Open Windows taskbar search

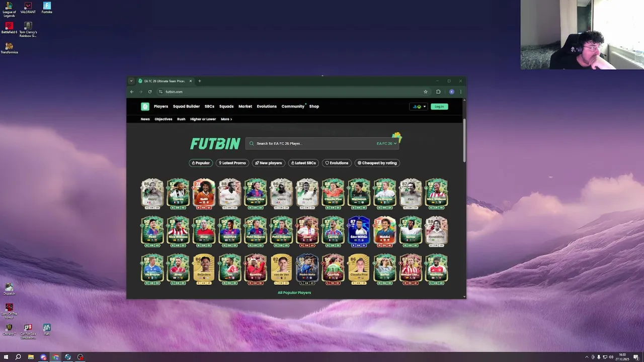[18, 357]
